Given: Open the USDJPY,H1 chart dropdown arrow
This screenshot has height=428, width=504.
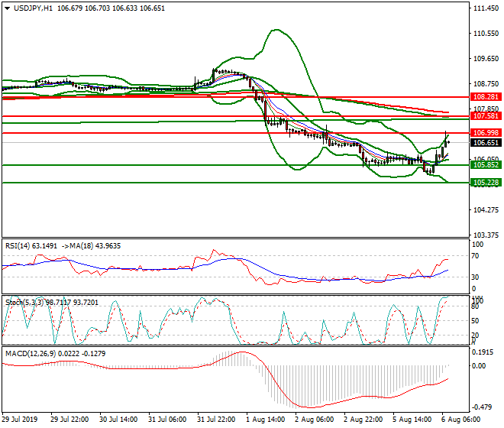Looking at the screenshot, I should pos(7,8).
